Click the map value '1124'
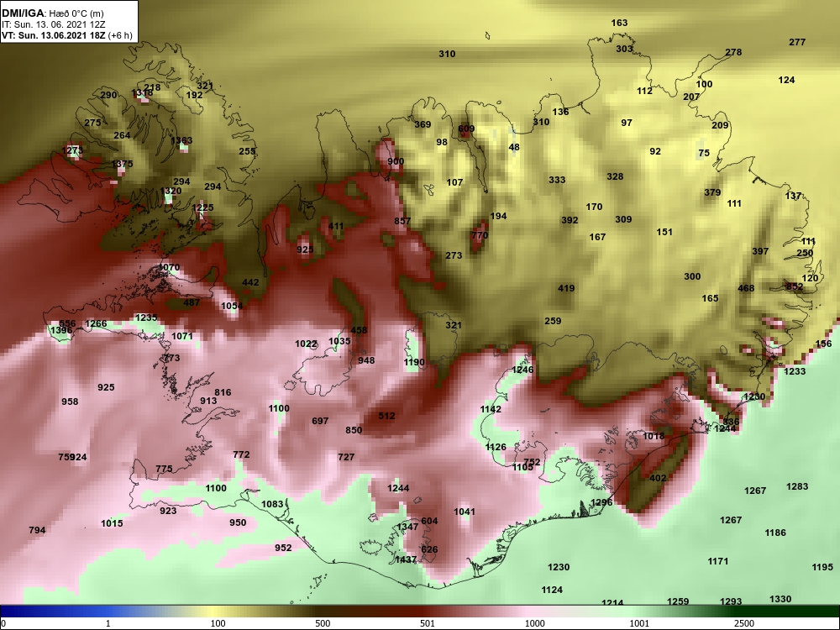This screenshot has width=840, height=630. 552,590
